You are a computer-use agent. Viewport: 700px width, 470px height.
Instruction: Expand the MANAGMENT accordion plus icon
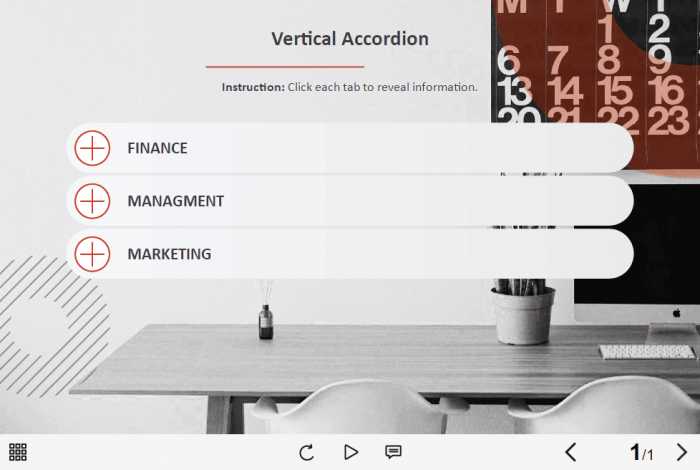tap(92, 201)
